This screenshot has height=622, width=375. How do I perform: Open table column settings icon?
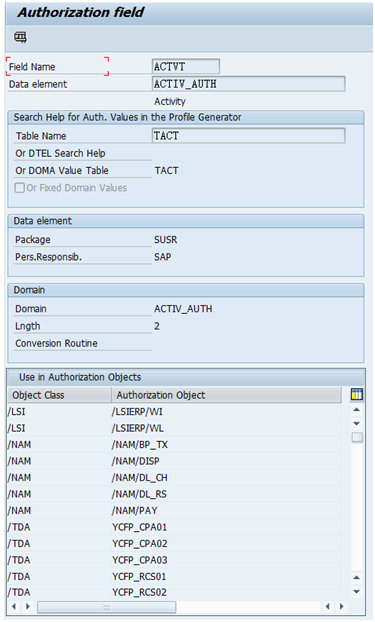pyautogui.click(x=357, y=394)
